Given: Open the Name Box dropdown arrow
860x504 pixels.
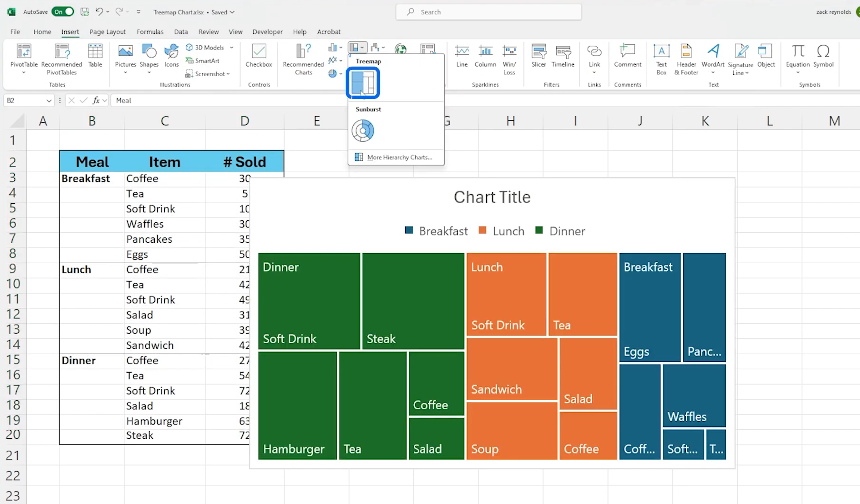Looking at the screenshot, I should coord(49,100).
